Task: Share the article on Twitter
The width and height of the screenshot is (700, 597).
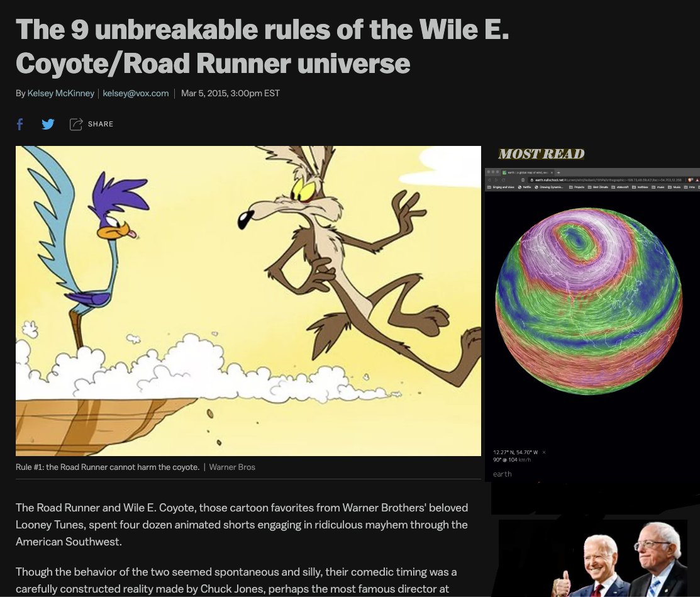Action: (x=48, y=124)
